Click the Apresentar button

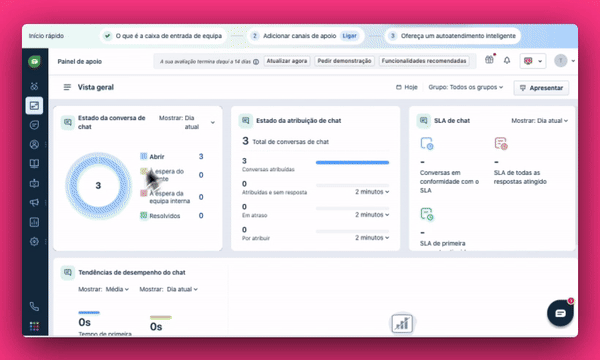pyautogui.click(x=541, y=88)
